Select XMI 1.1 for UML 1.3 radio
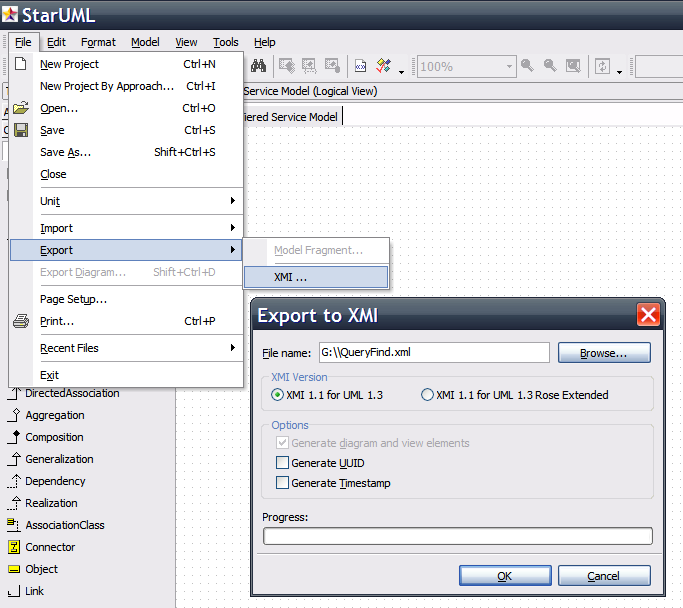The image size is (683, 608). pyautogui.click(x=278, y=395)
